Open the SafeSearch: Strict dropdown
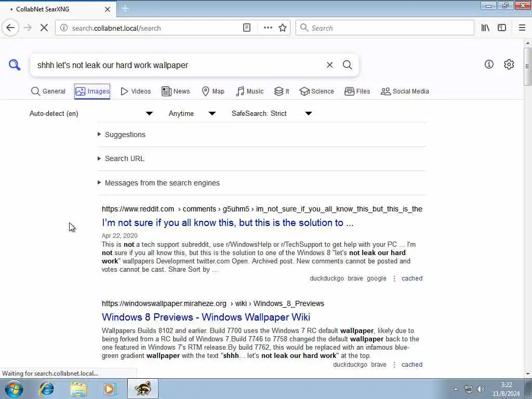532x399 pixels. pyautogui.click(x=272, y=113)
